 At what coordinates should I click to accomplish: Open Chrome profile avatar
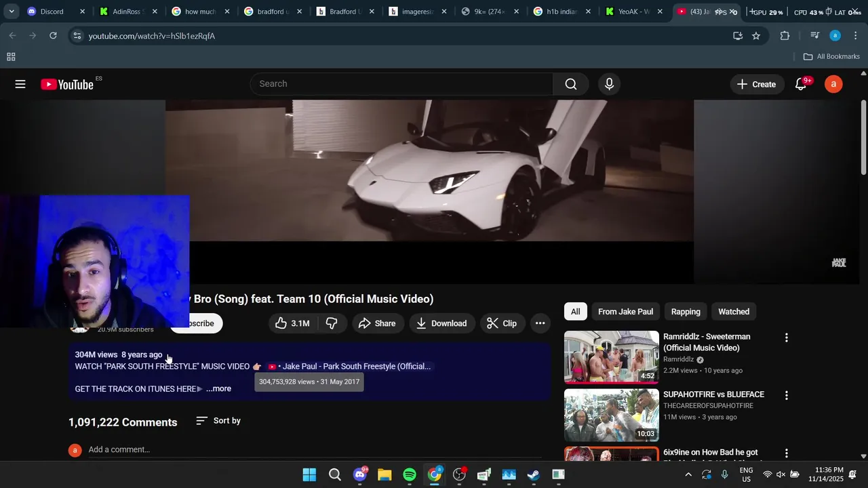(x=835, y=36)
